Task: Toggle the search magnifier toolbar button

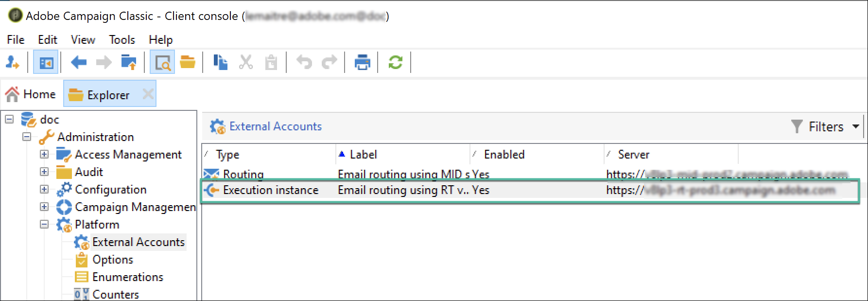Action: (162, 62)
